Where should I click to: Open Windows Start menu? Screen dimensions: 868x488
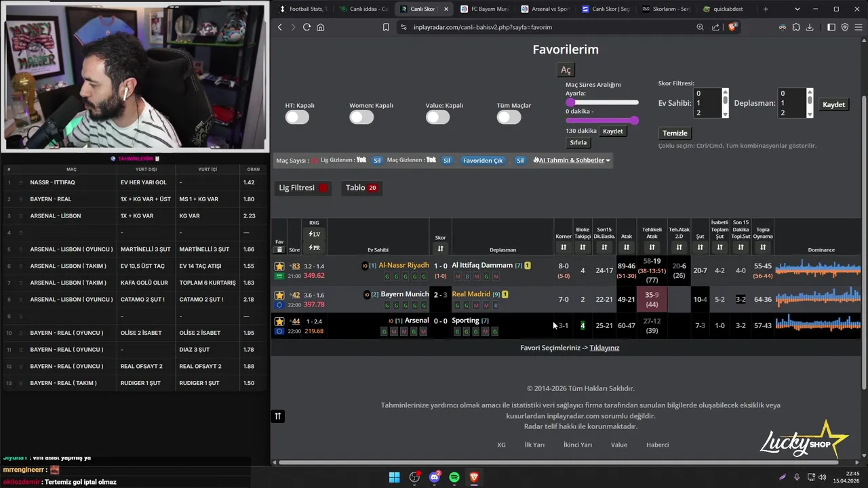point(394,477)
